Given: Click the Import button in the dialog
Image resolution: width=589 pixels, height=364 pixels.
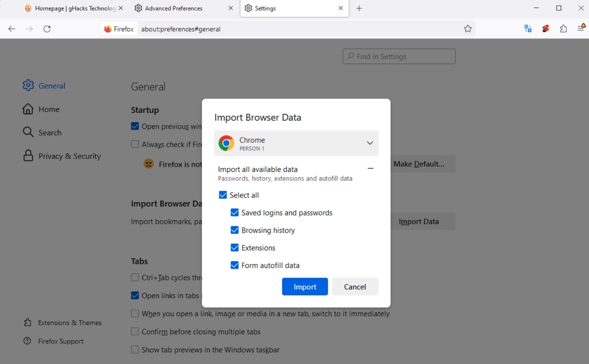Looking at the screenshot, I should (x=305, y=286).
